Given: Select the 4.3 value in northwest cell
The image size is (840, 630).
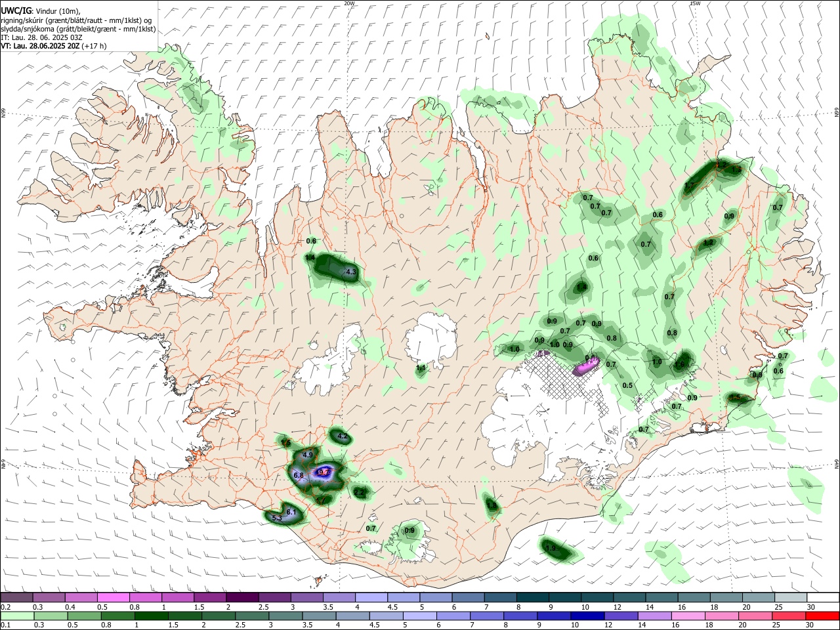Looking at the screenshot, I should [x=351, y=272].
